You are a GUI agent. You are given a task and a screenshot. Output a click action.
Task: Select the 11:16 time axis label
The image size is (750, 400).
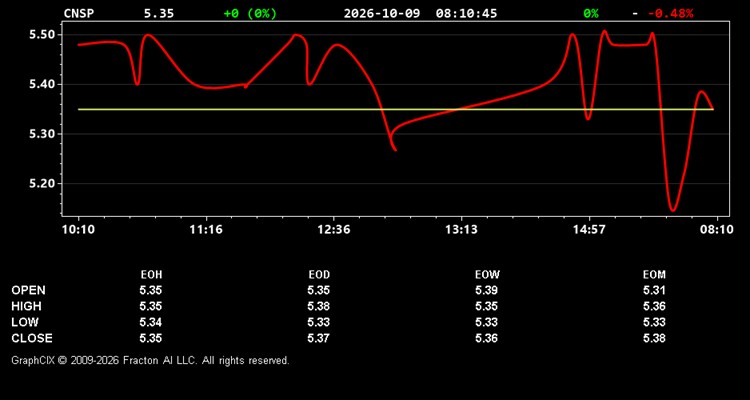(206, 230)
